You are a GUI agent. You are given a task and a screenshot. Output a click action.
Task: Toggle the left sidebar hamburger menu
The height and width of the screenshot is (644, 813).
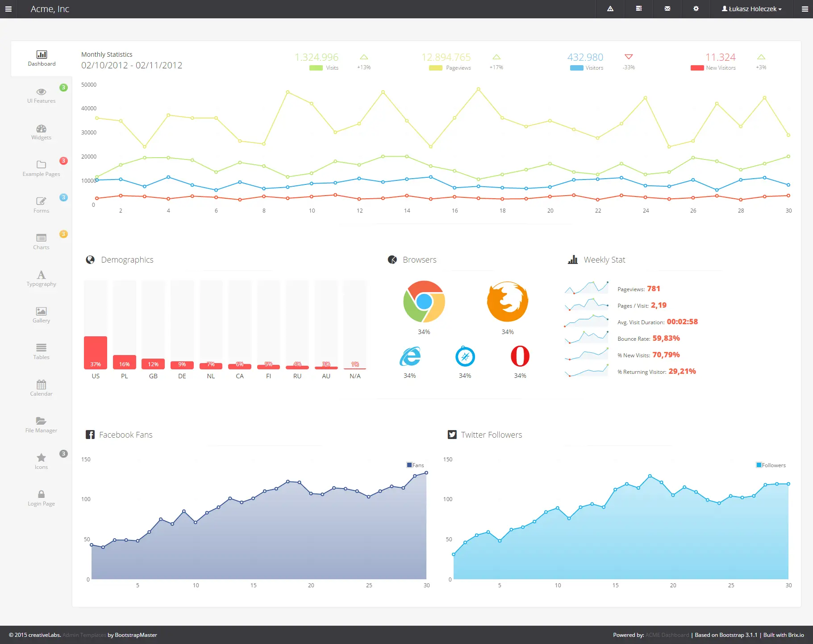pos(8,9)
